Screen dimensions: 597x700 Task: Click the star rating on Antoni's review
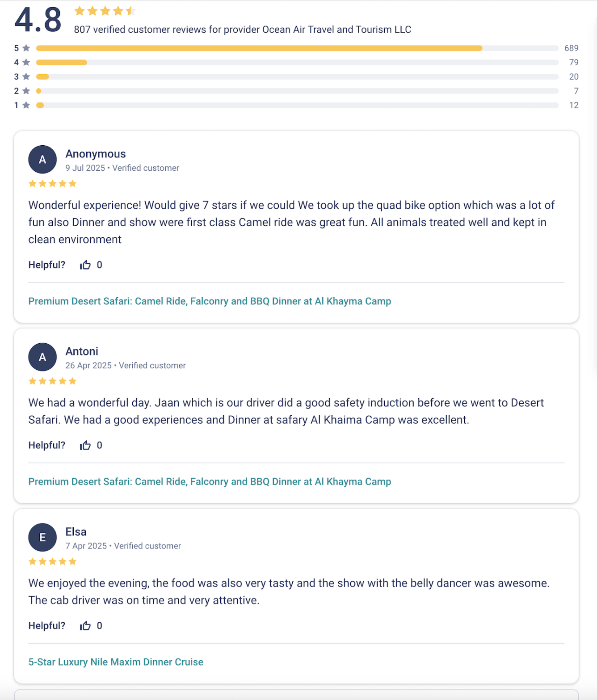click(52, 381)
